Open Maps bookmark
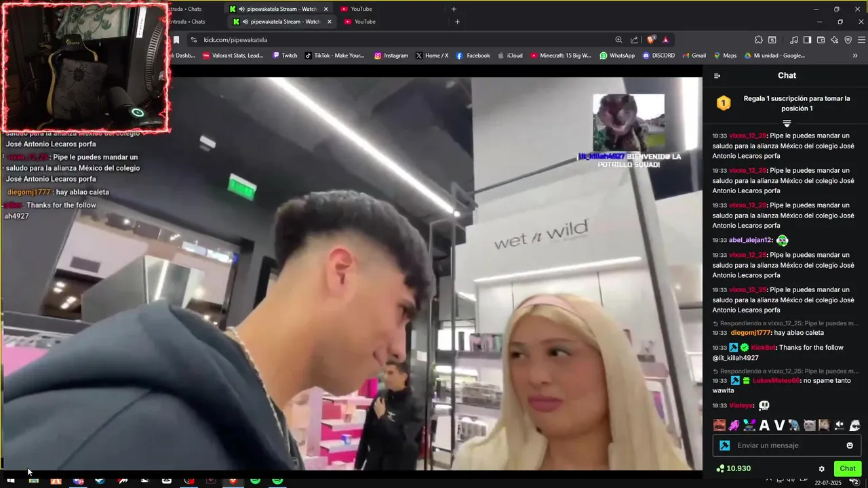The height and width of the screenshot is (488, 868). (x=724, y=56)
